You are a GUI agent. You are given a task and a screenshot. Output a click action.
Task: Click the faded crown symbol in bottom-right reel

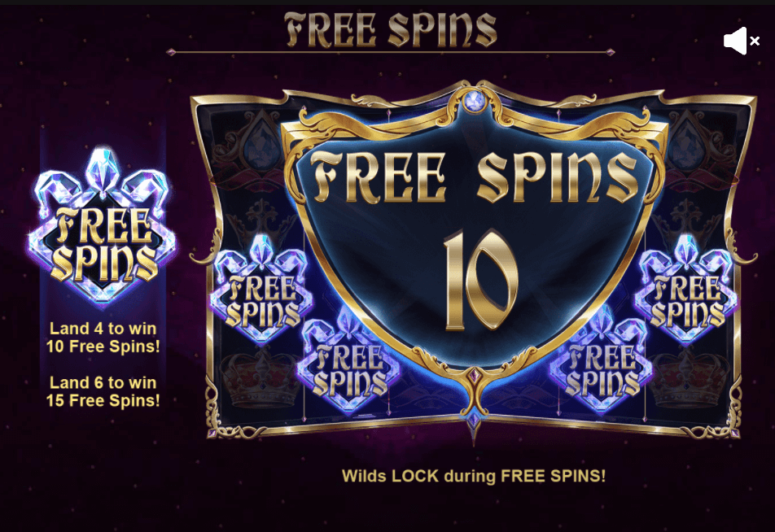click(x=689, y=378)
